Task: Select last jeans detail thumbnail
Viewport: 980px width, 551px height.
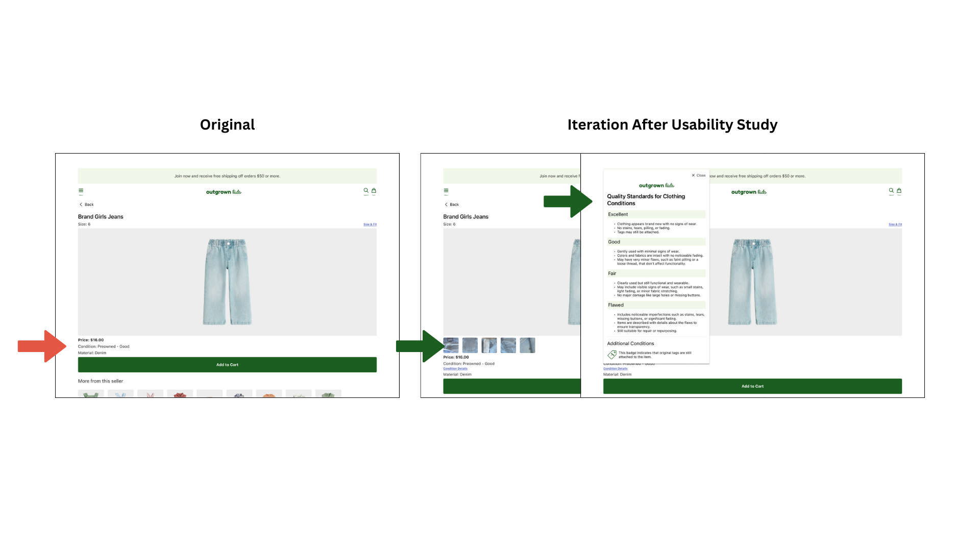Action: point(527,345)
